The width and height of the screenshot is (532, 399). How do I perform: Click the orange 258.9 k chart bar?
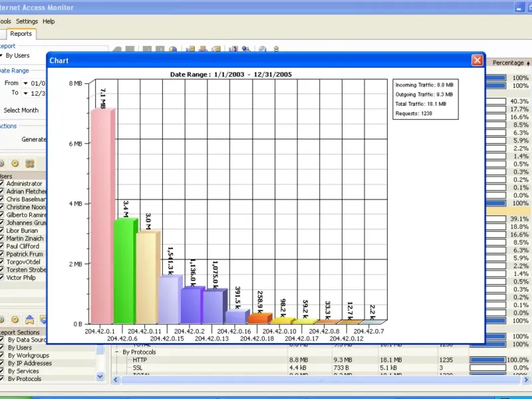pos(259,319)
